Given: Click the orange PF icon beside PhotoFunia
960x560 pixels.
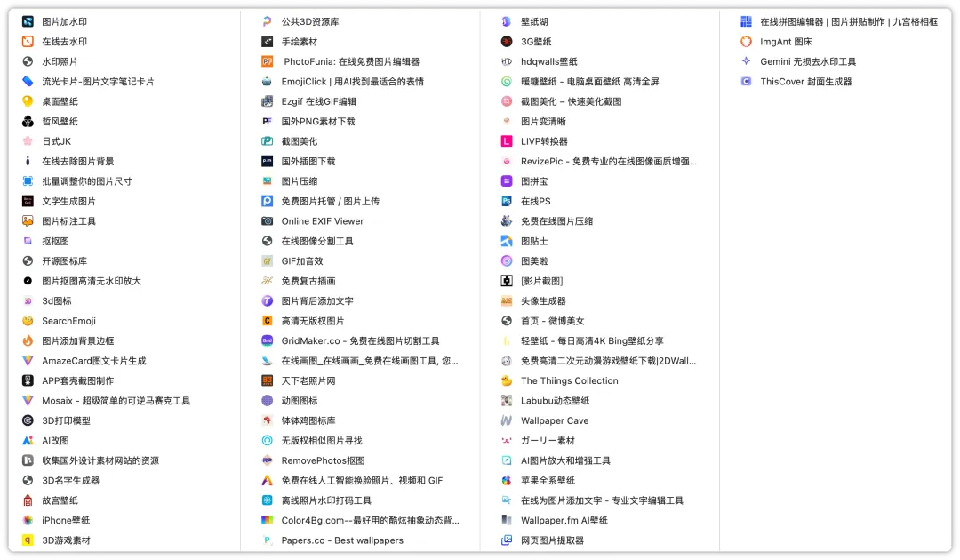Looking at the screenshot, I should click(267, 62).
